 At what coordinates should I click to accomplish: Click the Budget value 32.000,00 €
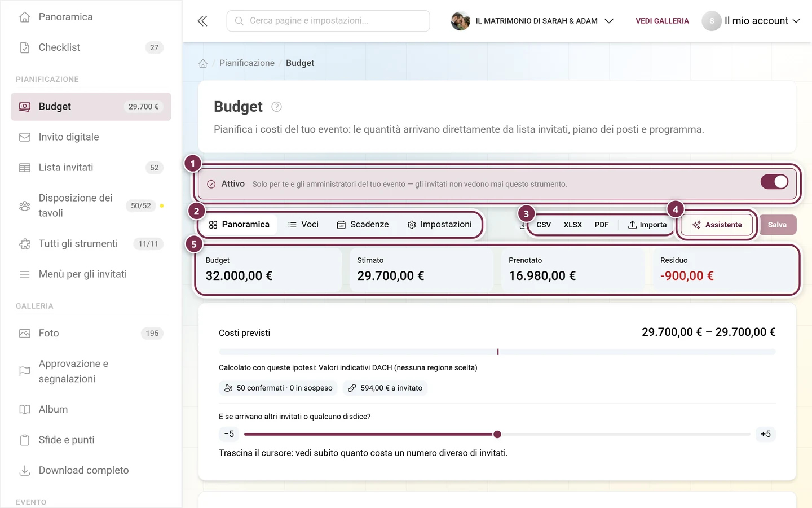[239, 276]
